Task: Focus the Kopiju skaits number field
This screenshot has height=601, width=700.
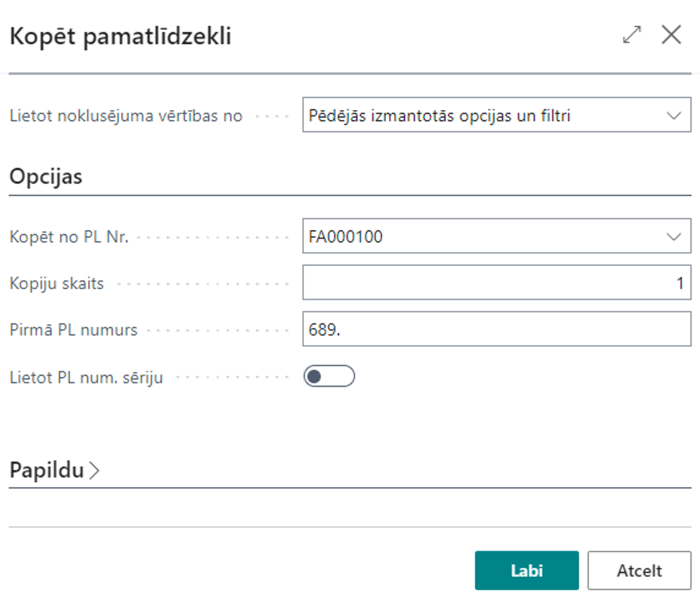Action: point(496,282)
